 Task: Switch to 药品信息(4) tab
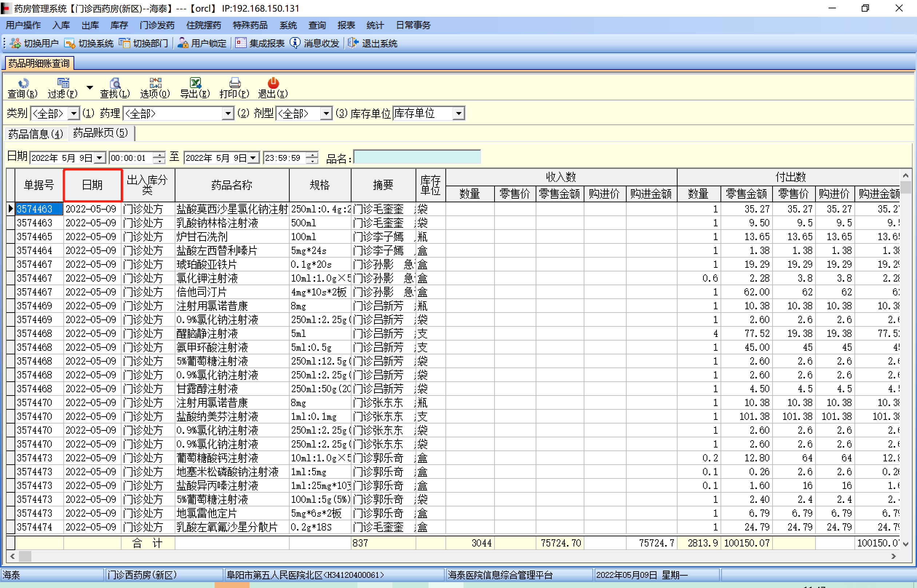36,134
